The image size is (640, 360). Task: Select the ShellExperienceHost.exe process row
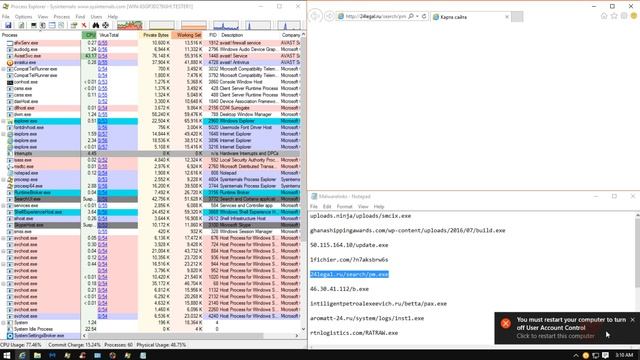(150, 212)
